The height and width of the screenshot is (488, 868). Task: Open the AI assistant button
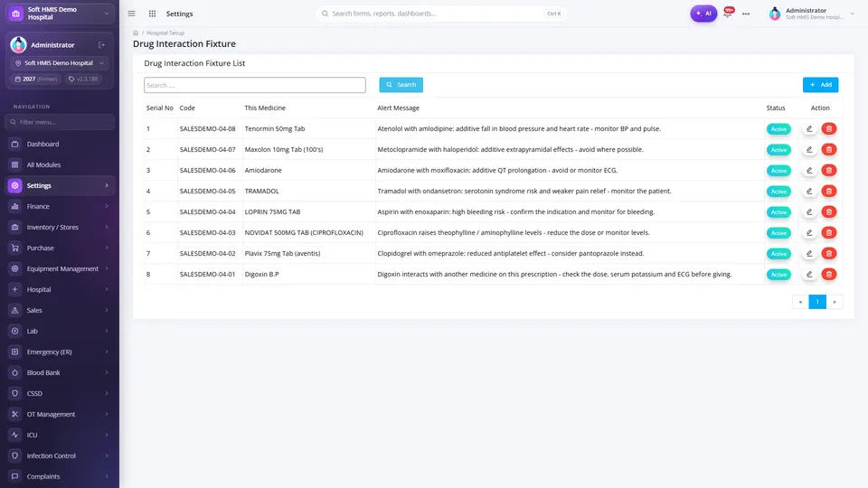pos(703,14)
